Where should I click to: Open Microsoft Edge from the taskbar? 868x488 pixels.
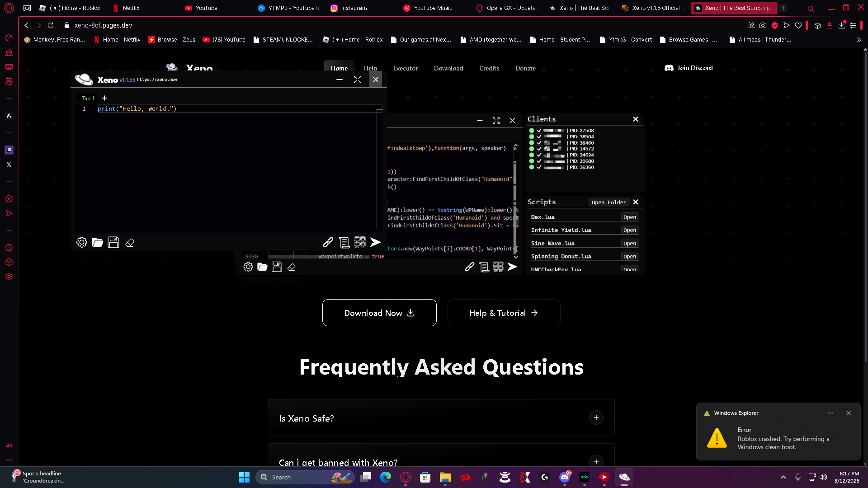(386, 477)
